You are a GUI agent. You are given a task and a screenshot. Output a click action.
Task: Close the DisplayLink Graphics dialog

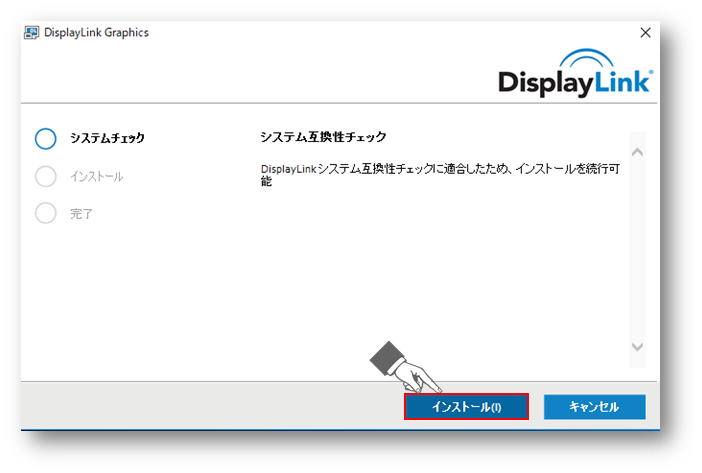click(645, 33)
